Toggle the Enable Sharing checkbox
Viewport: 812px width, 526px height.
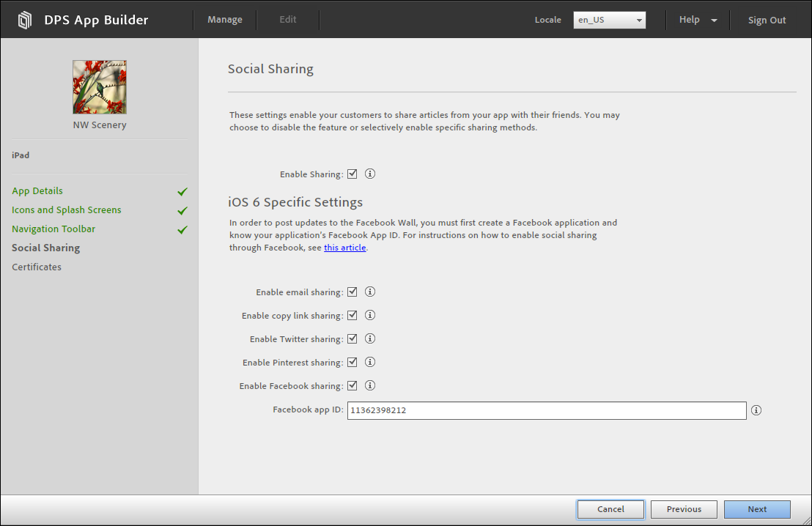pos(353,174)
